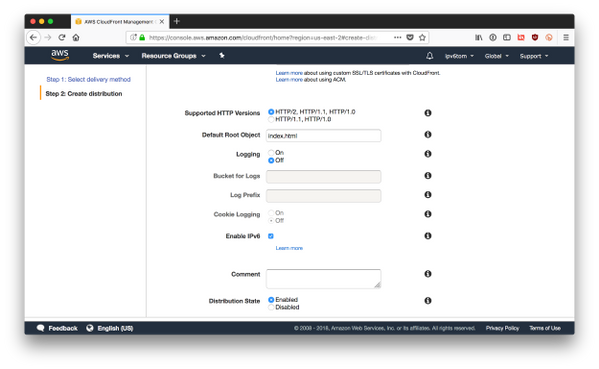Show info icon for Bucket for Logs
This screenshot has width=599, height=369.
[x=428, y=175]
